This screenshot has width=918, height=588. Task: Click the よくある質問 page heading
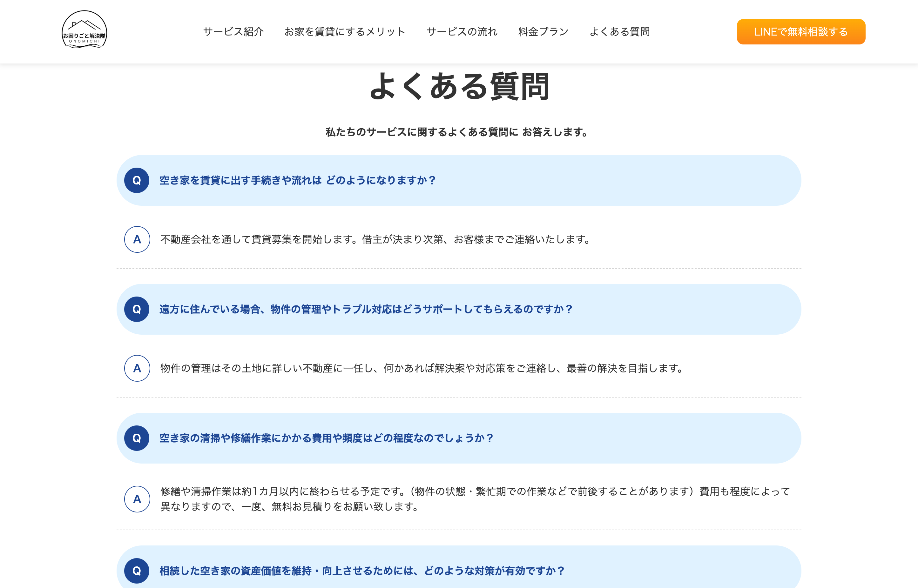(459, 87)
